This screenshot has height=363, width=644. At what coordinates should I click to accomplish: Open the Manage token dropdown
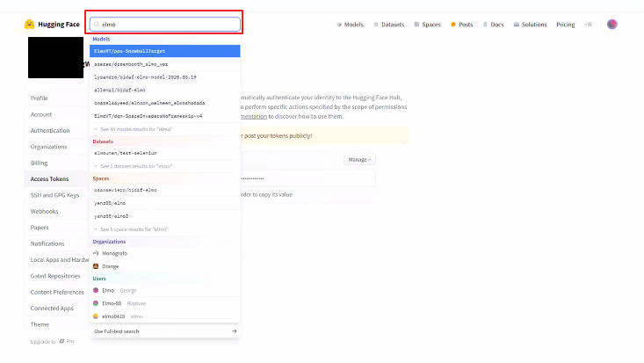click(x=359, y=159)
